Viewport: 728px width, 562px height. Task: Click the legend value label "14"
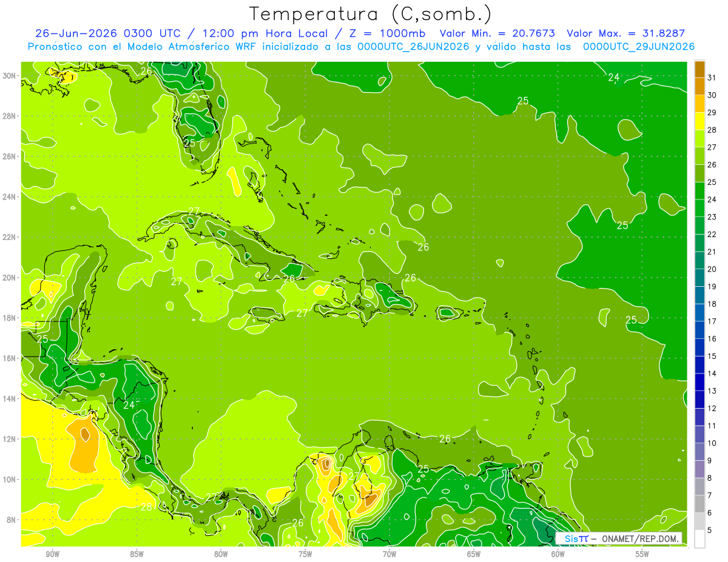(x=712, y=374)
